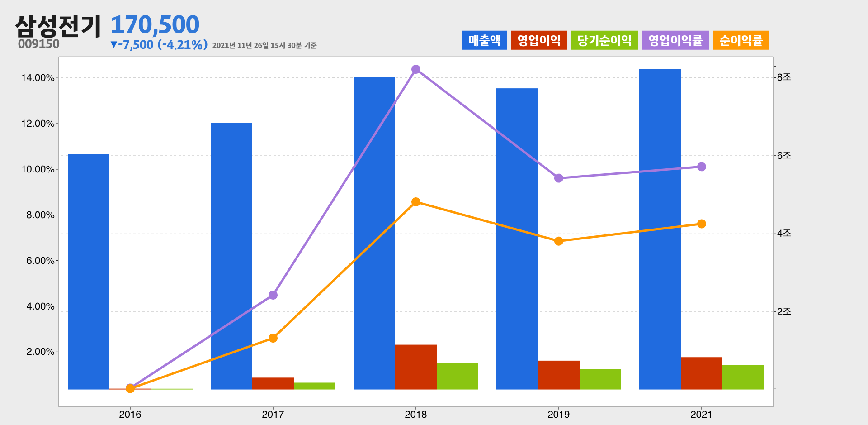Image resolution: width=868 pixels, height=425 pixels.
Task: Click the change value -7,500 (-4.21%)
Action: coord(159,44)
